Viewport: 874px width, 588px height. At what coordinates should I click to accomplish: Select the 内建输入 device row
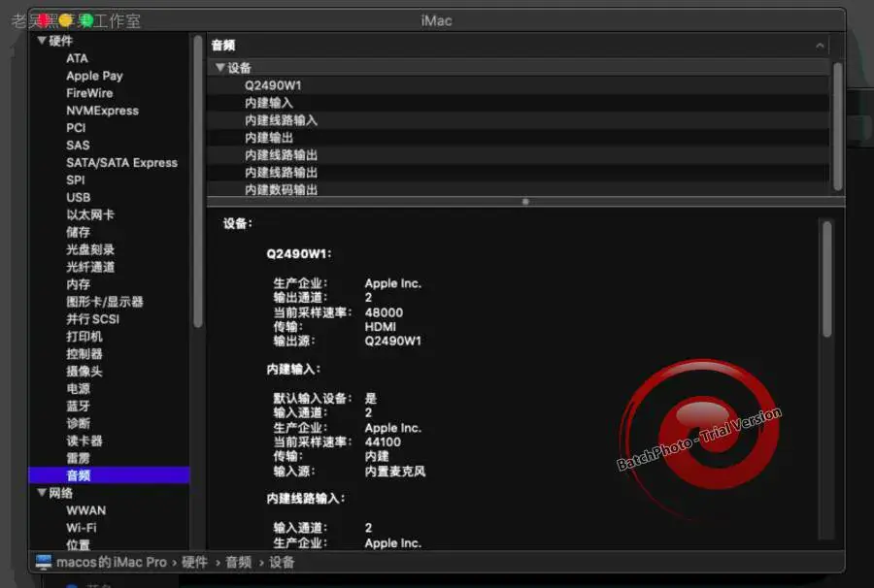point(518,103)
